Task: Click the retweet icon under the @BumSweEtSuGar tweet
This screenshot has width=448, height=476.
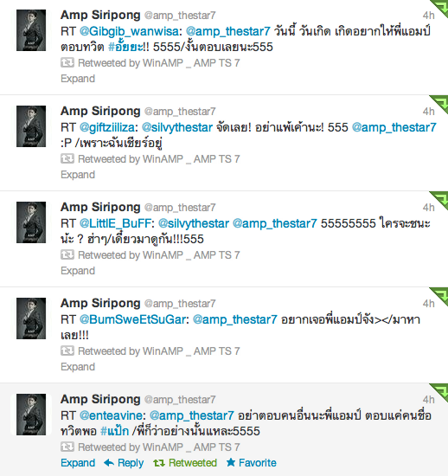Action: (67, 351)
